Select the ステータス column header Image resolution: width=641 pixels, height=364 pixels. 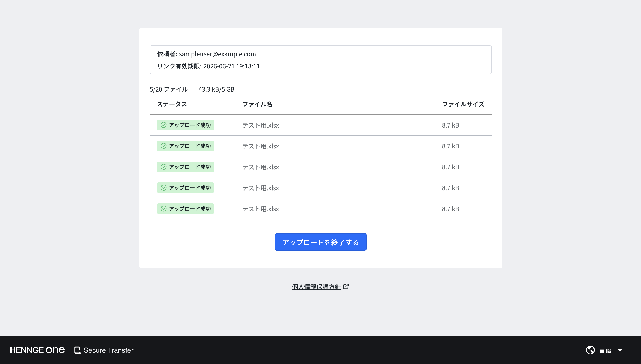(x=172, y=104)
